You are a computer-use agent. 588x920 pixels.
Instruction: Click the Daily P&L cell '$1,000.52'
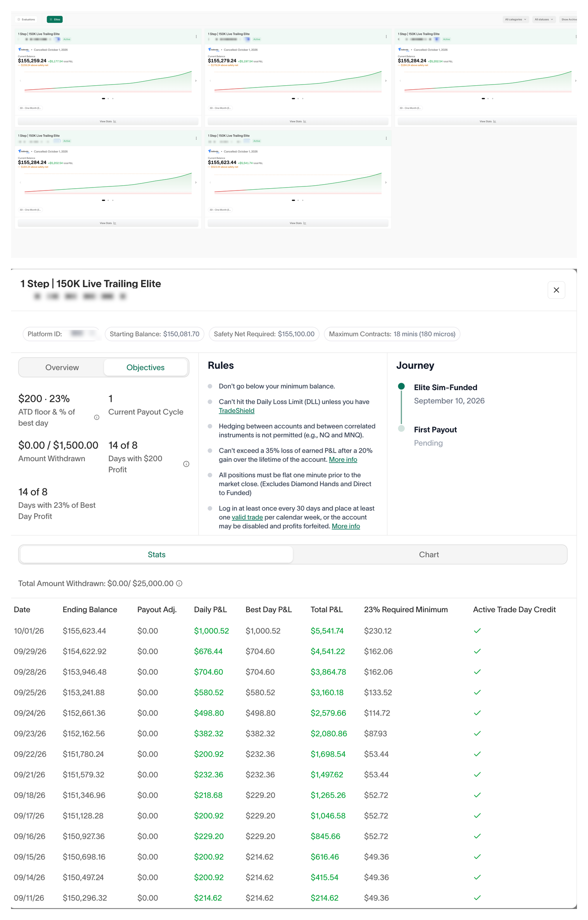click(x=211, y=631)
